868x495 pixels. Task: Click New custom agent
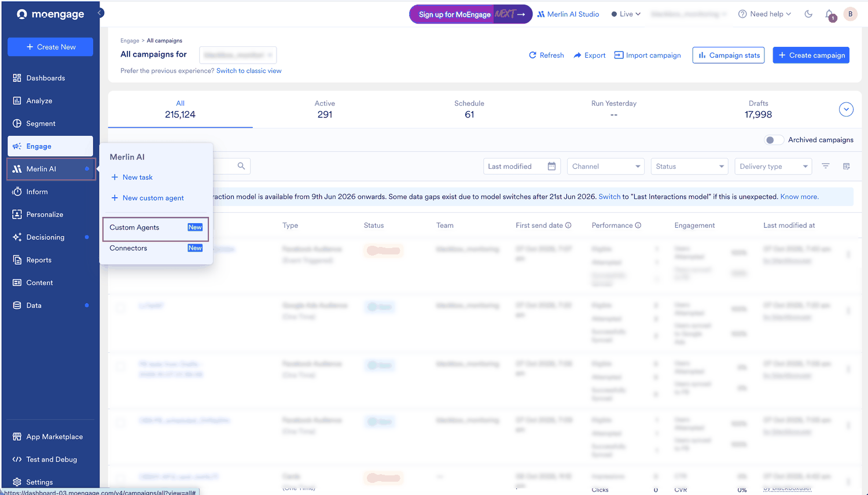point(148,198)
